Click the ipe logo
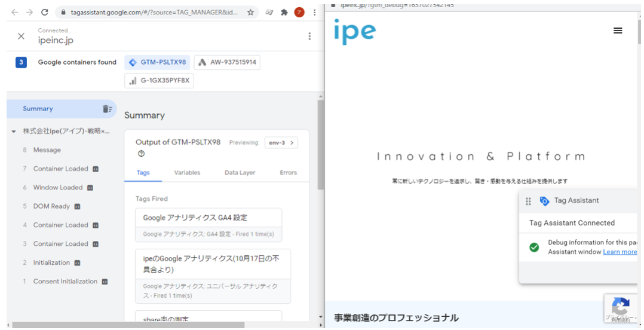This screenshot has height=330, width=644. pyautogui.click(x=354, y=31)
